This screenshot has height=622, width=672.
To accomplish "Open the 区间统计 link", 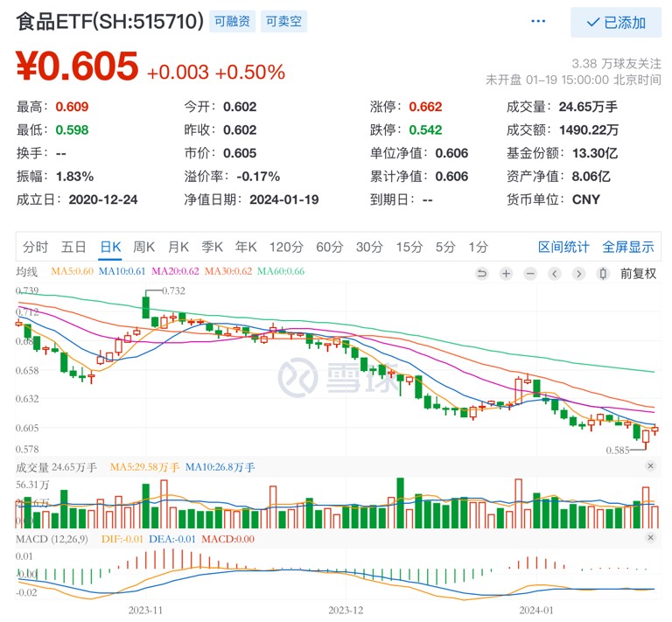I will [563, 248].
